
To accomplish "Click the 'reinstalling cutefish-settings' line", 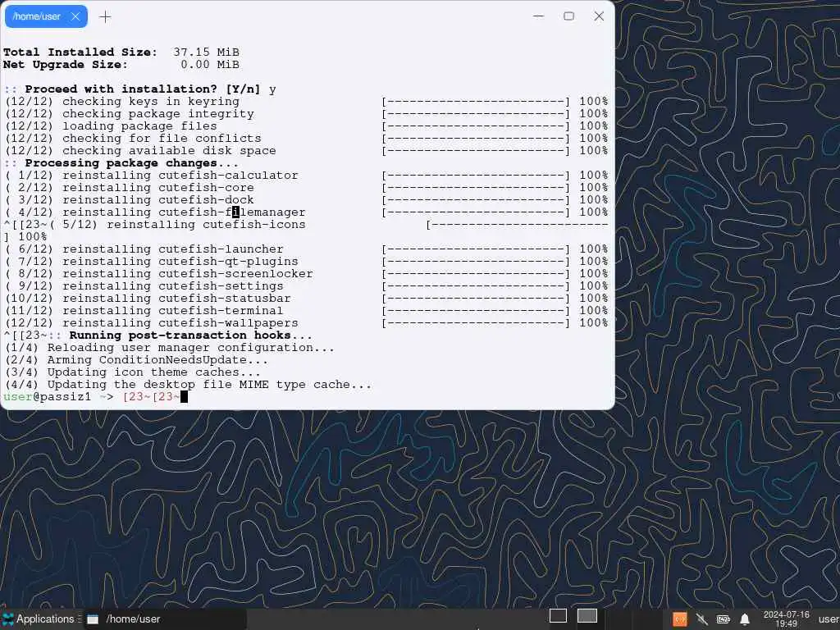I will point(306,286).
